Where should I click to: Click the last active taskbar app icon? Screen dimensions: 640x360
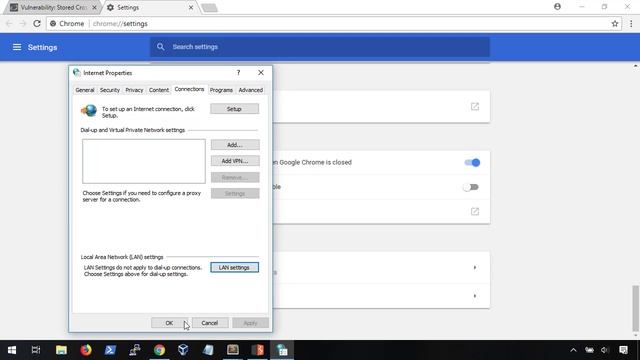[282, 350]
